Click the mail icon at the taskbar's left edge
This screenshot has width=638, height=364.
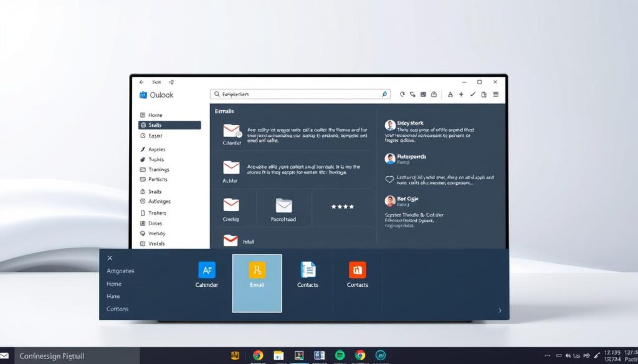(x=4, y=356)
